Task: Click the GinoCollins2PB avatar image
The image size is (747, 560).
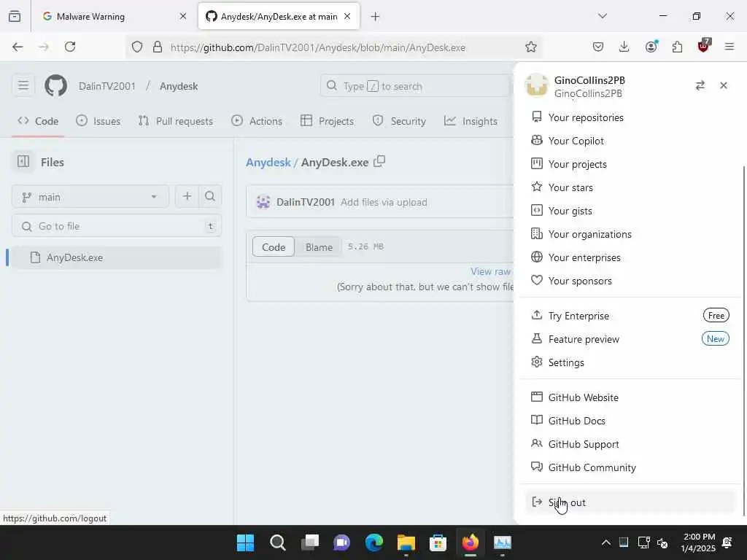Action: point(537,86)
